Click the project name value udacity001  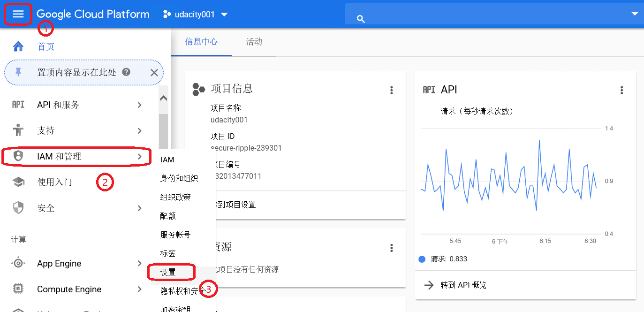229,120
